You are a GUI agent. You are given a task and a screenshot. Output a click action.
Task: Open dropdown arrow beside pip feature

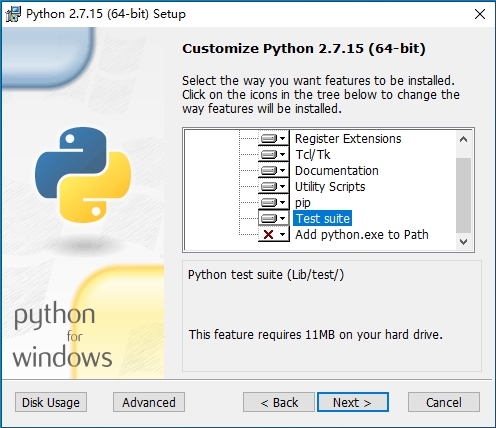point(283,202)
